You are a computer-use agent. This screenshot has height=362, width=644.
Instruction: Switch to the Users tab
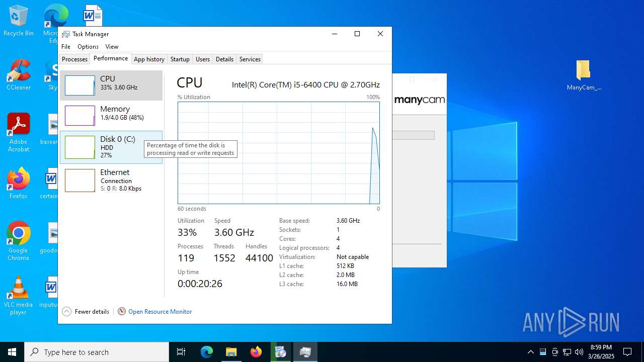(x=203, y=59)
